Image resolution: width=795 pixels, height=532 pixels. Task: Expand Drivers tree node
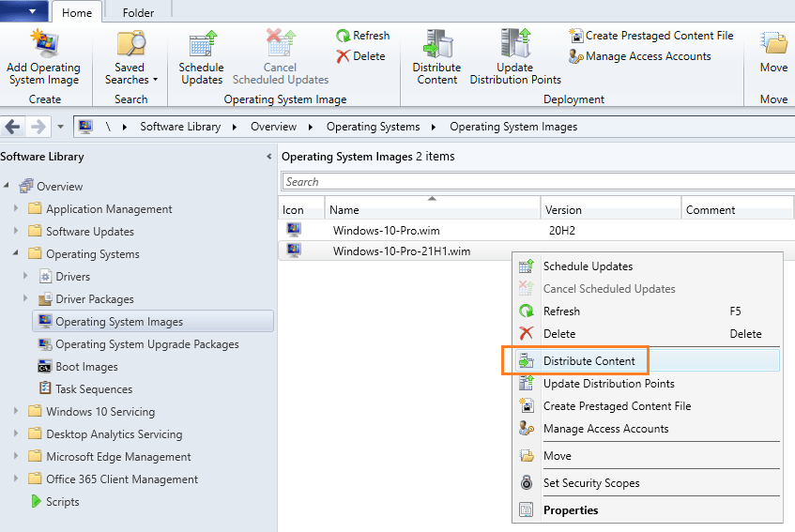(25, 276)
